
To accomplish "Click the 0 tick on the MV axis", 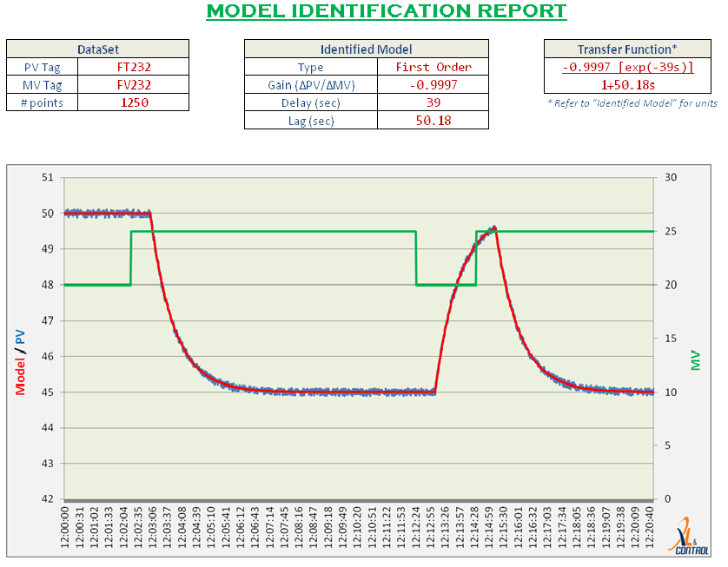I will coord(668,499).
